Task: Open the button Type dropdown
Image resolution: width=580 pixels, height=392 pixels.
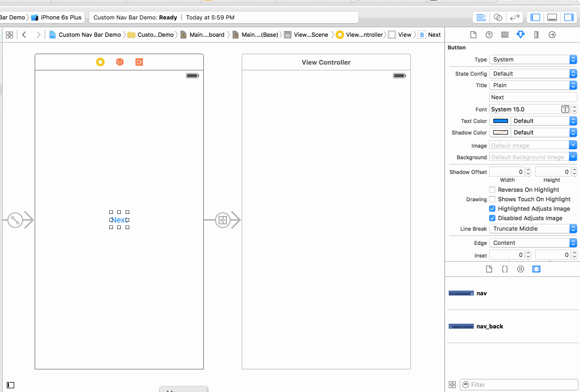Action: pos(533,59)
